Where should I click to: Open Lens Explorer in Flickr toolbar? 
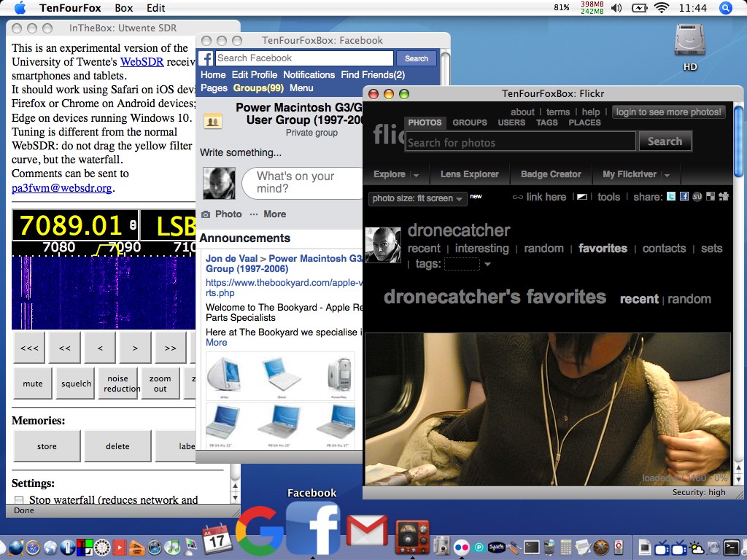[470, 174]
